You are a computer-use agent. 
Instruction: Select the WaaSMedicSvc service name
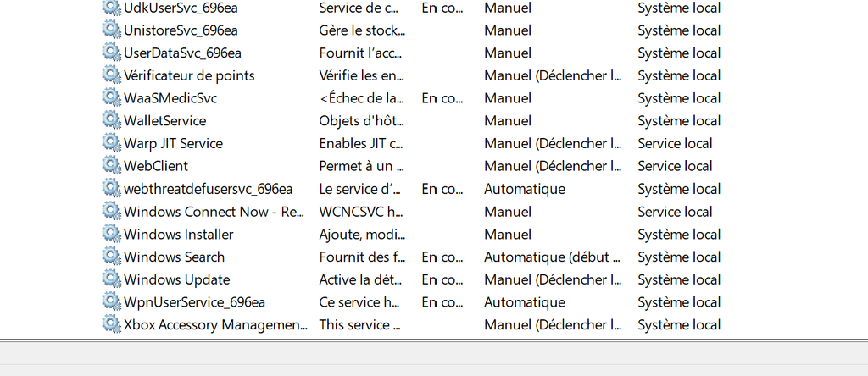pos(170,98)
